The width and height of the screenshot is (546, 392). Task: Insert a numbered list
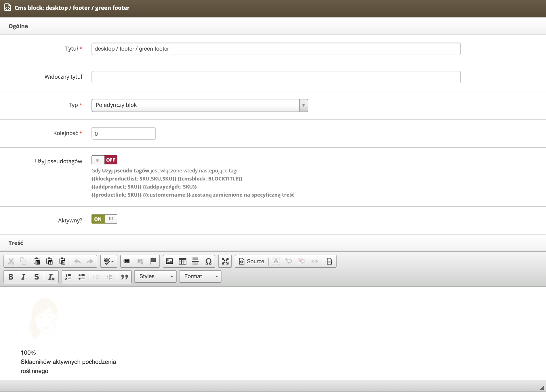click(x=68, y=276)
